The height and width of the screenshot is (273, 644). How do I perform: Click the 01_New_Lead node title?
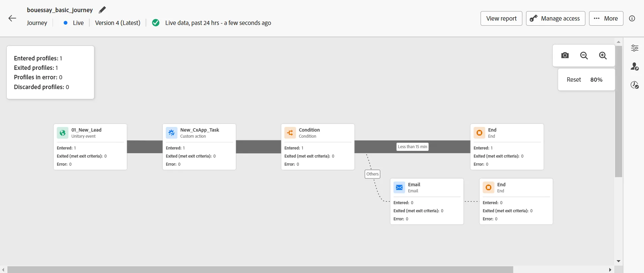point(86,130)
